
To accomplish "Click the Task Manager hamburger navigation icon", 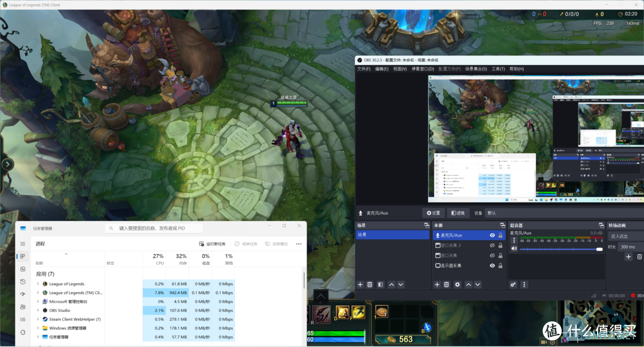I will click(23, 243).
